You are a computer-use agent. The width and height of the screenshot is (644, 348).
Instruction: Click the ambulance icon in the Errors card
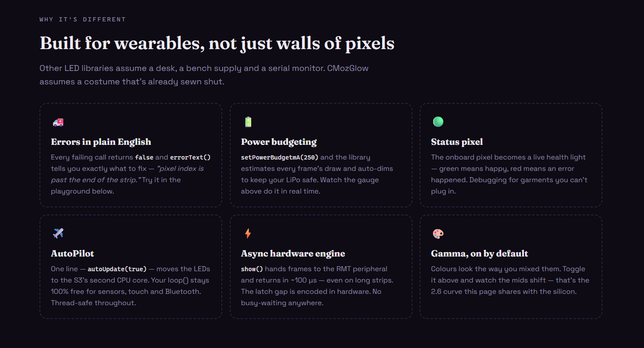tap(58, 122)
